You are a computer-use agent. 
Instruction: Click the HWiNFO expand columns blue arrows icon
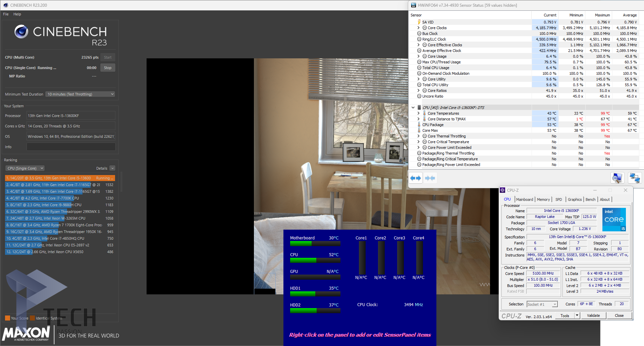(416, 178)
